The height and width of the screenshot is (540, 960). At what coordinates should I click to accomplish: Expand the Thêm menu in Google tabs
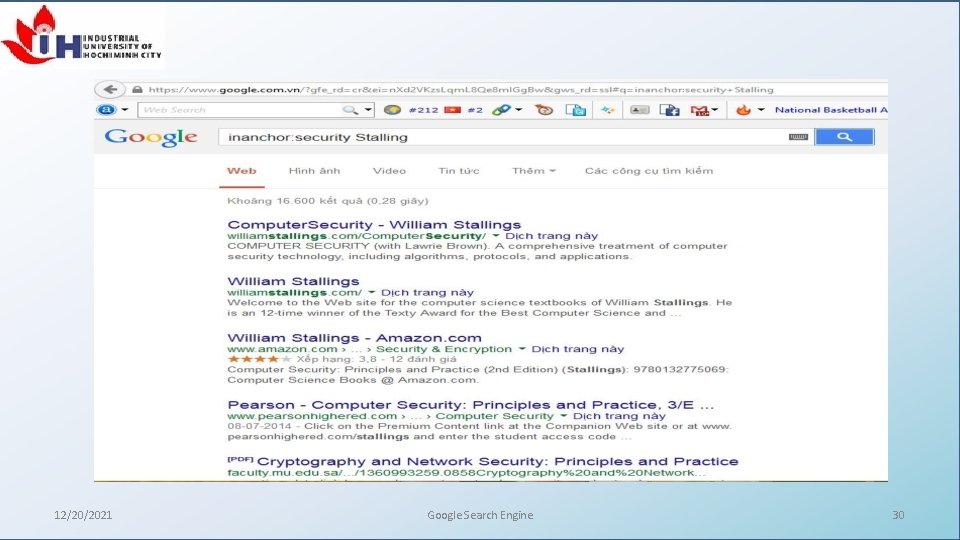(x=534, y=171)
